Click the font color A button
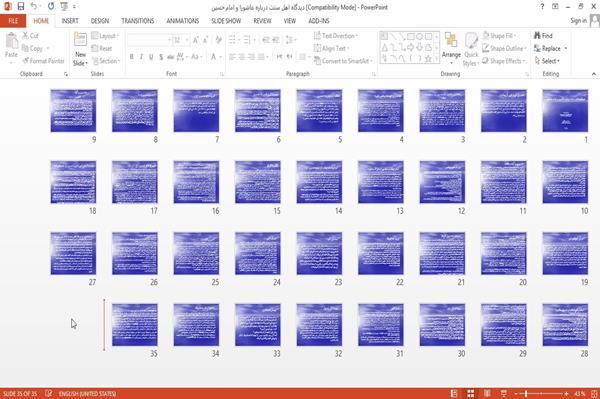The height and width of the screenshot is (399, 600). [213, 57]
